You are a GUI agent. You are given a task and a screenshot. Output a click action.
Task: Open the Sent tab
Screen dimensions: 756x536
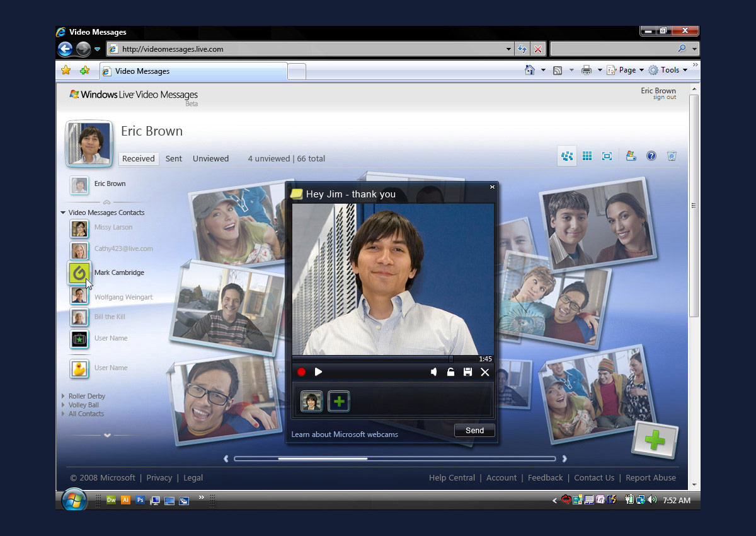(x=174, y=159)
